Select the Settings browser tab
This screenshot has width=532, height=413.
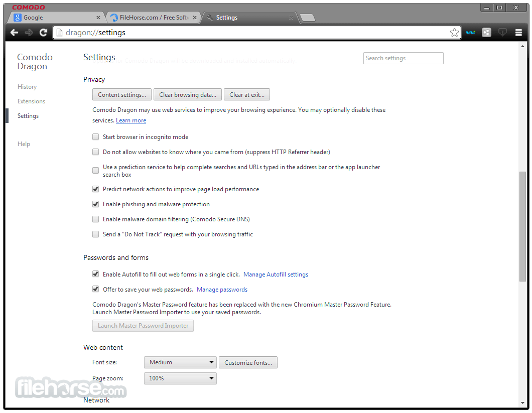(x=249, y=18)
